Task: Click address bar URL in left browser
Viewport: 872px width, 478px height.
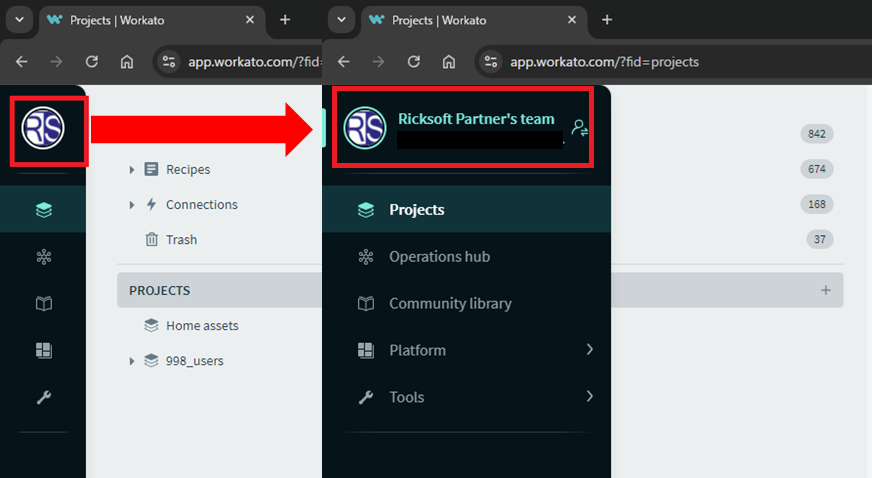Action: (255, 62)
